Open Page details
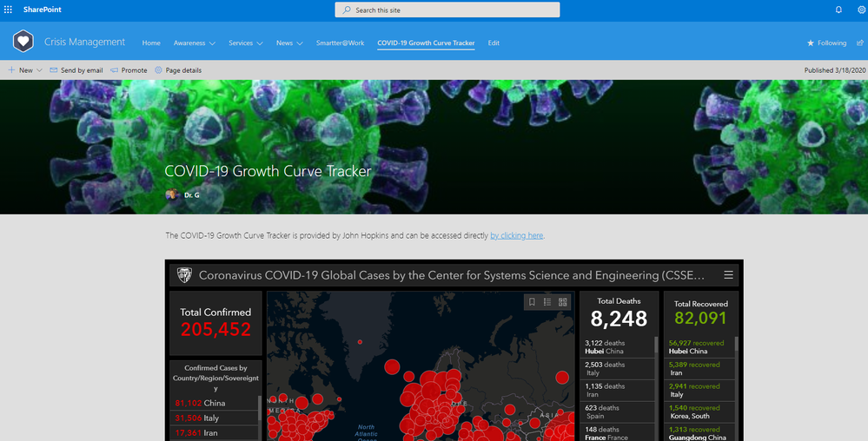Viewport: 868px width, 441px height. pos(178,70)
